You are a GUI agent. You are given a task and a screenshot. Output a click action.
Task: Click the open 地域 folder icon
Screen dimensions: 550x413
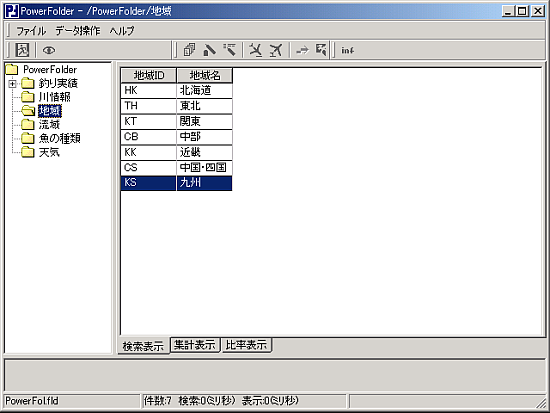tap(28, 111)
